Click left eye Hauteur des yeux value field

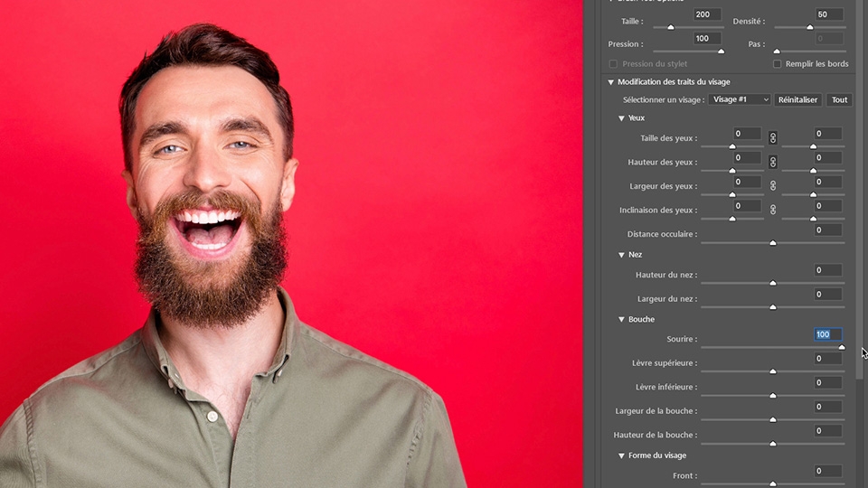click(747, 157)
